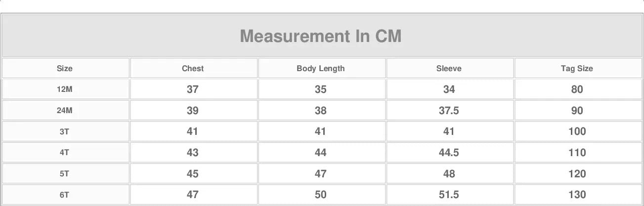This screenshot has height=206, width=644.
Task: Click the 6T body length value 50
Action: [321, 195]
